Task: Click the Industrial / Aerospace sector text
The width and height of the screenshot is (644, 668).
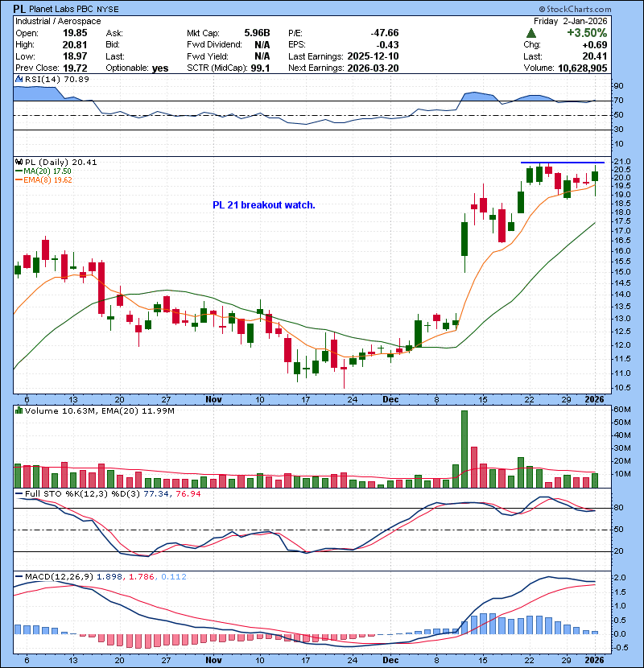Action: coord(58,21)
